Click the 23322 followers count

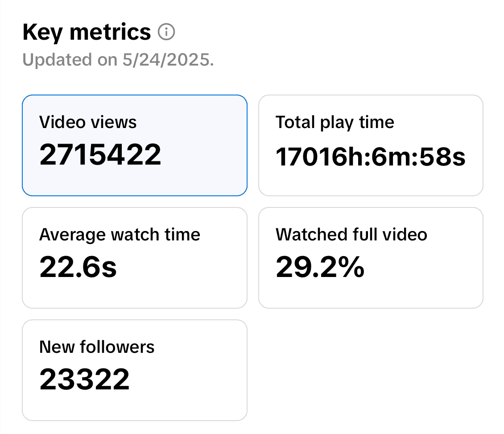(85, 379)
